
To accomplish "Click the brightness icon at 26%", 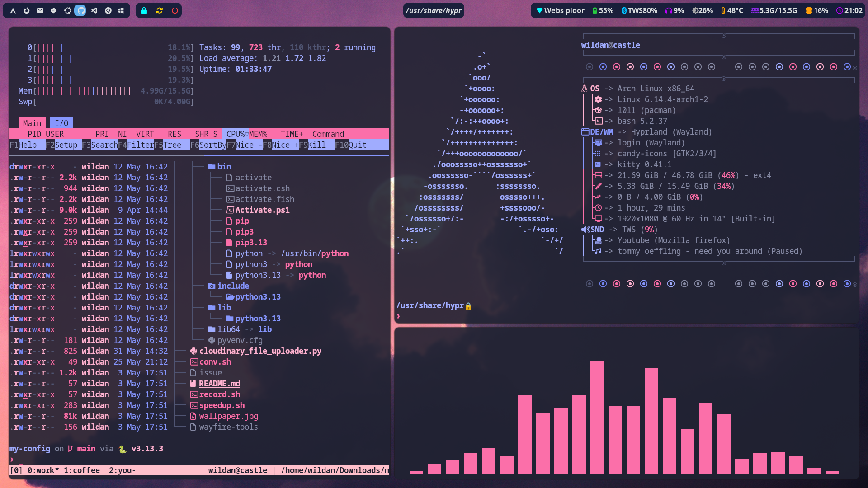I will pos(695,10).
